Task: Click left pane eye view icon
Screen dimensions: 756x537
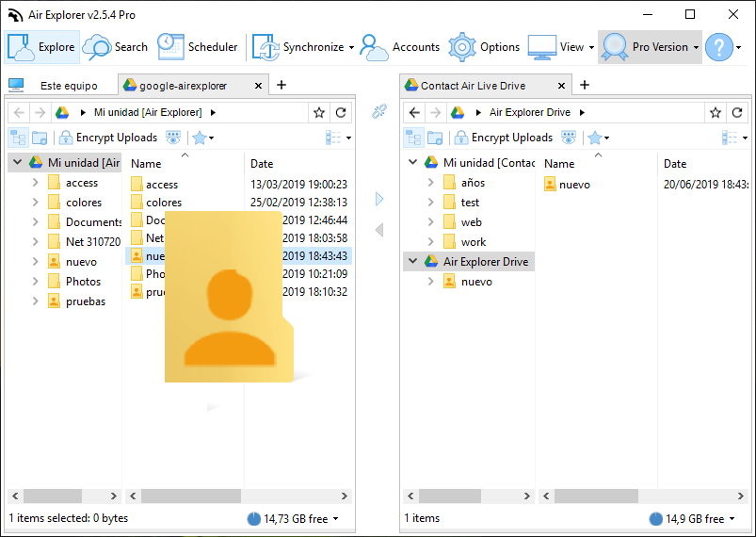Action: click(173, 138)
